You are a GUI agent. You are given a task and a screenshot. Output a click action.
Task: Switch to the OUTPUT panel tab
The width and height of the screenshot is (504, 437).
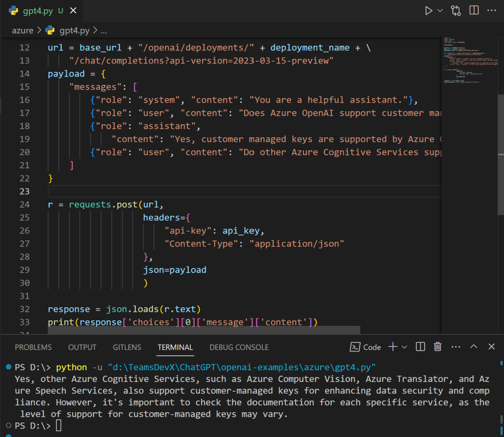[82, 347]
